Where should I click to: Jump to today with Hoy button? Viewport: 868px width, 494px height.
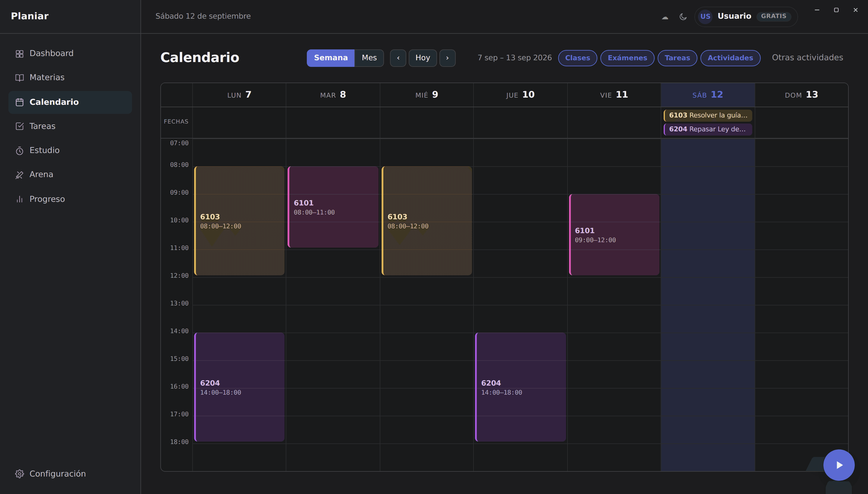click(423, 58)
